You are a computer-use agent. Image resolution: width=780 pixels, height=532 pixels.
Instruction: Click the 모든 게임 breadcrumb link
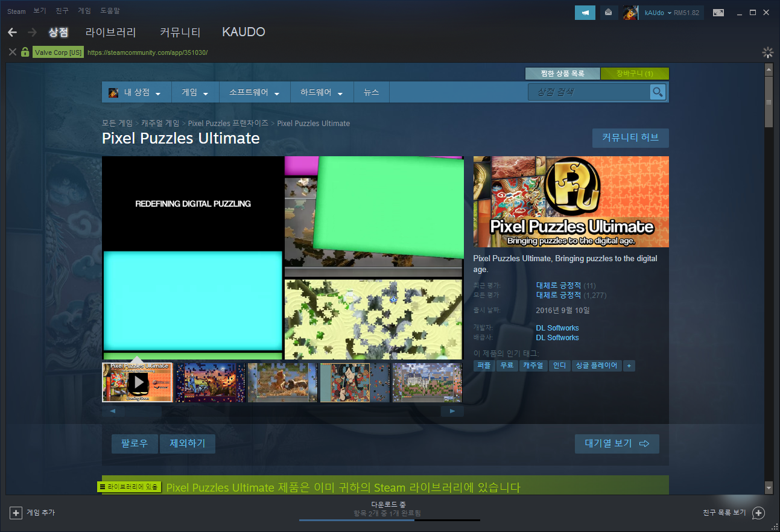click(117, 123)
